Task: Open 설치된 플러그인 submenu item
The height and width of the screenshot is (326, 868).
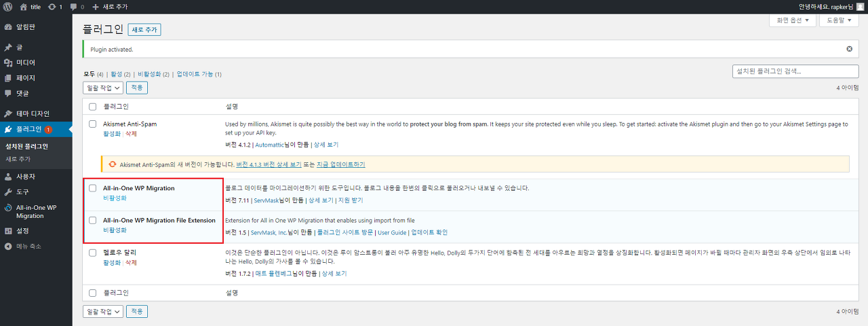Action: (x=26, y=146)
